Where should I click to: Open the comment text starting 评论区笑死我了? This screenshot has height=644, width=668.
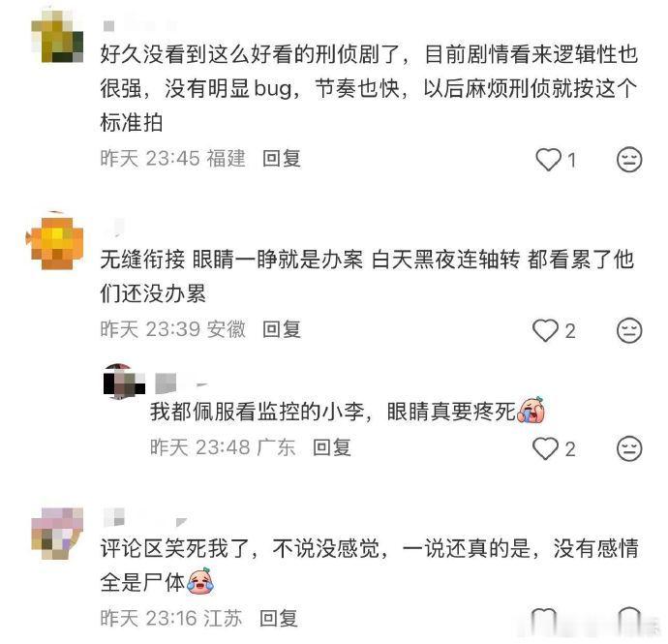pos(370,566)
